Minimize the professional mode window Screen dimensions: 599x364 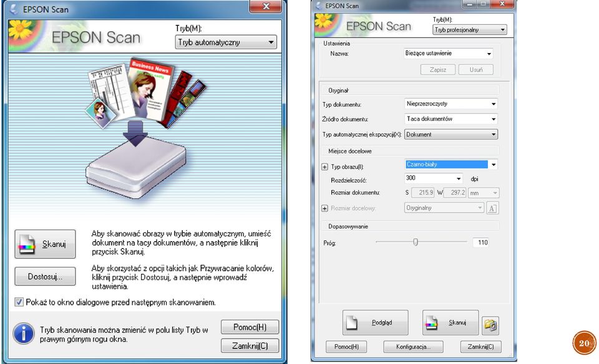(469, 4)
